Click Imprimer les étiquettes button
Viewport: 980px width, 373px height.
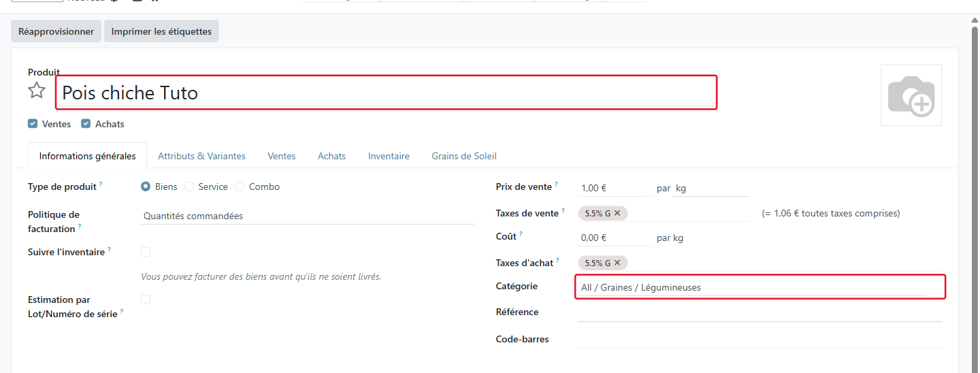point(161,31)
